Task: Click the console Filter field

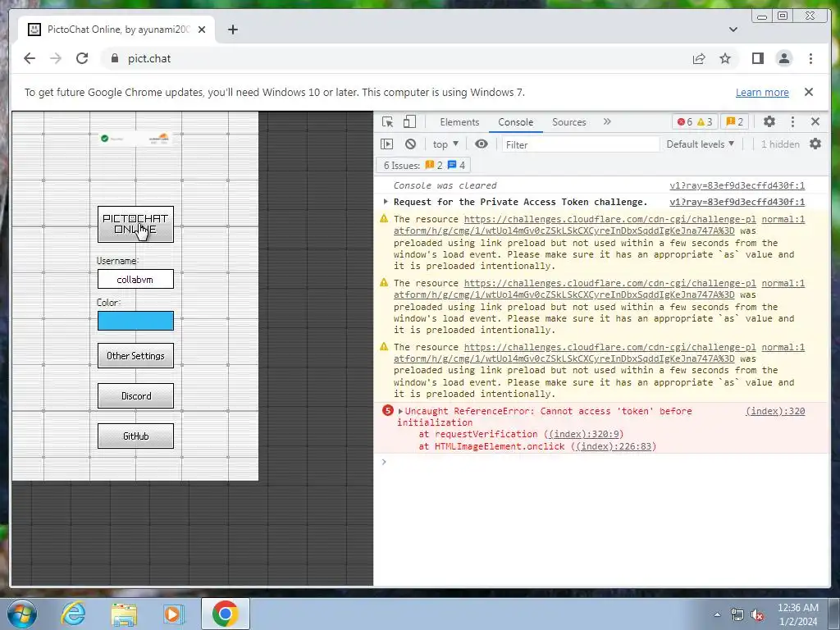Action: [580, 144]
